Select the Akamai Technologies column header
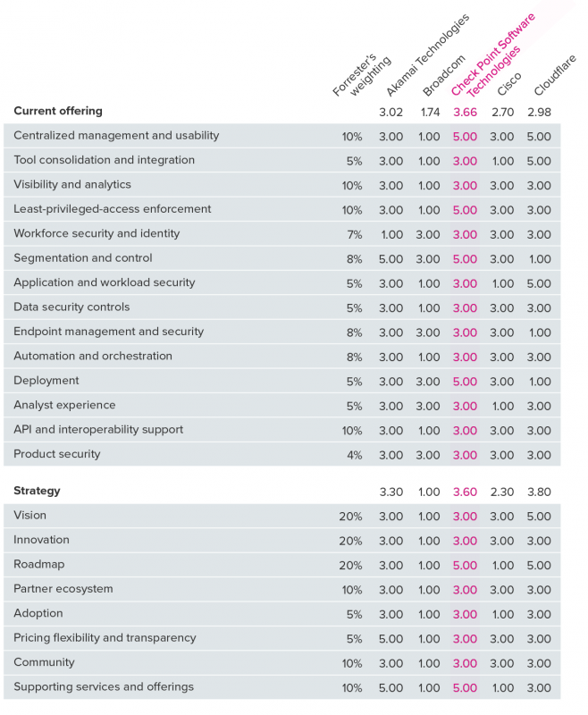Image resolution: width=588 pixels, height=715 pixels. pos(427,55)
